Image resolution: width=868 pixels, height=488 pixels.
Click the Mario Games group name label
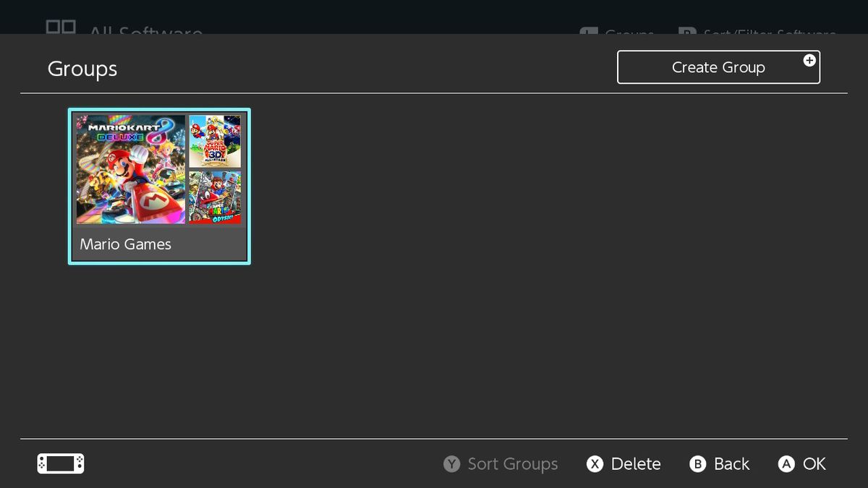click(124, 244)
